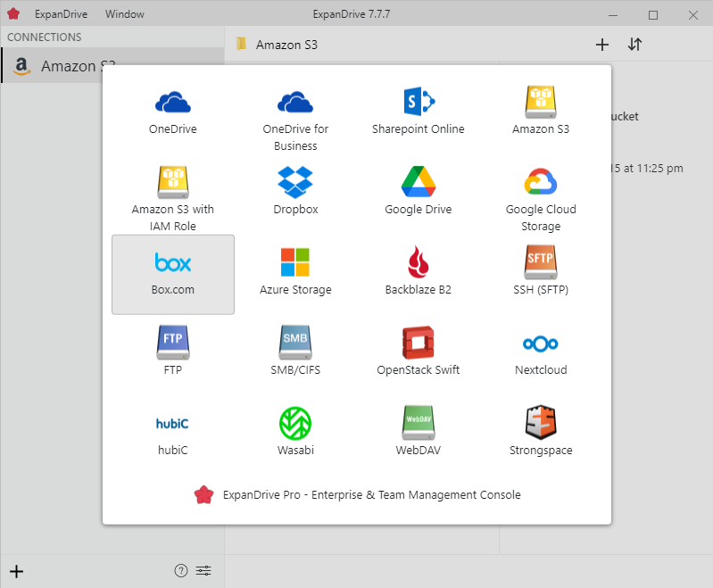Open the ExpanDrive menu

61,14
